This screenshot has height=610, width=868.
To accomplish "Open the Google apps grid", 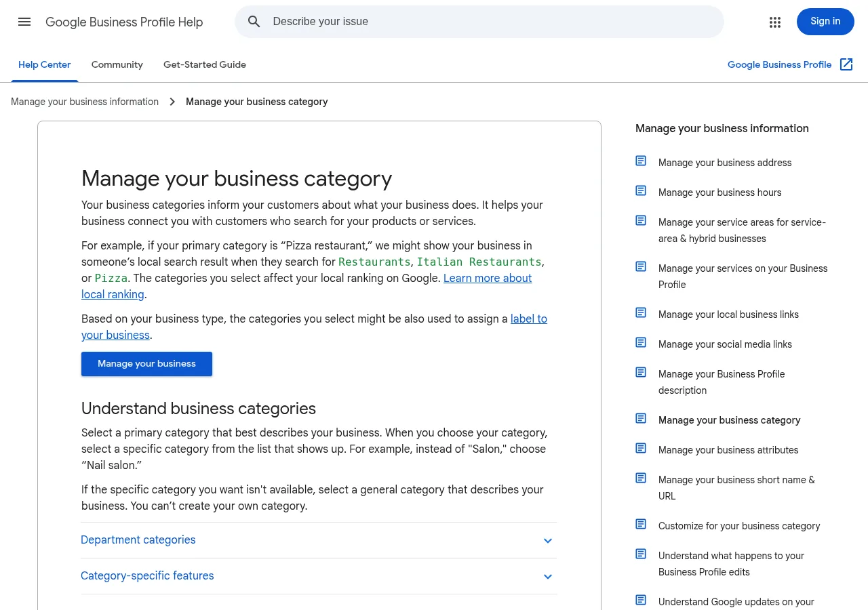I will coord(775,22).
